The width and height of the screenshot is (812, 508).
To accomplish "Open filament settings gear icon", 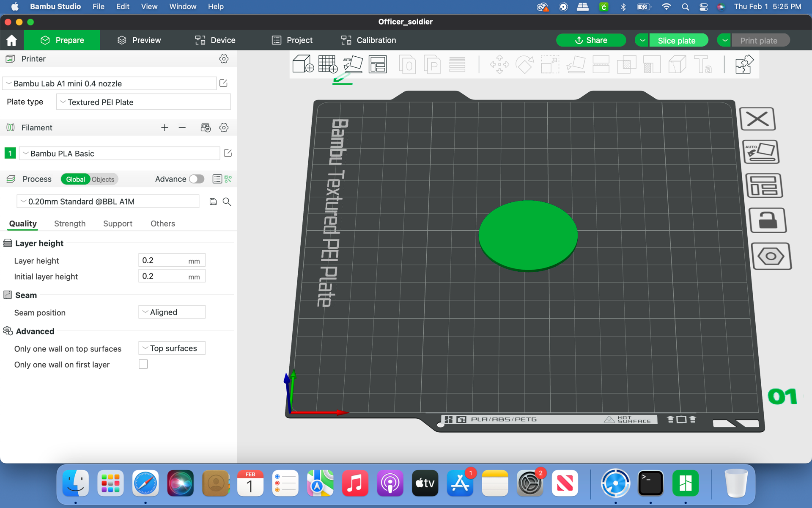I will pos(224,127).
